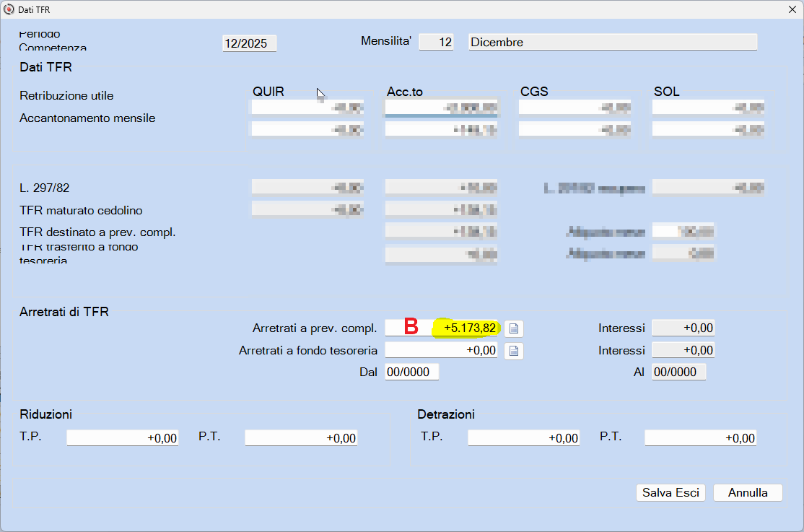Open detail icon beside Arretrati a prev. compl.
The width and height of the screenshot is (804, 532).
click(x=514, y=328)
